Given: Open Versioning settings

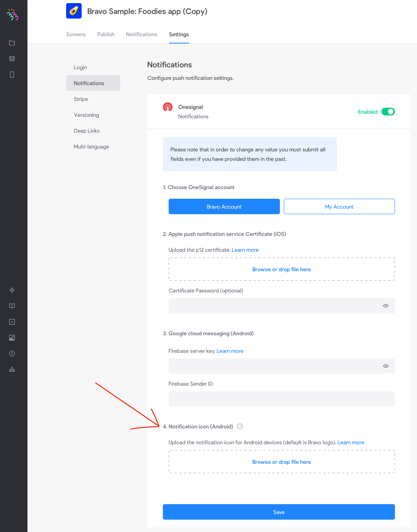Looking at the screenshot, I should point(93,115).
